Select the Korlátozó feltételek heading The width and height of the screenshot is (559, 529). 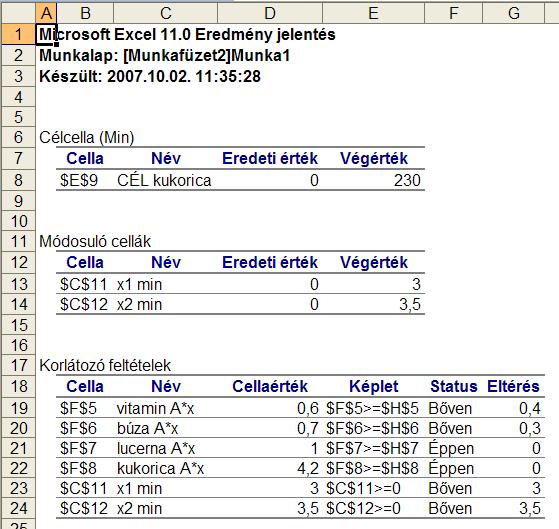click(105, 366)
